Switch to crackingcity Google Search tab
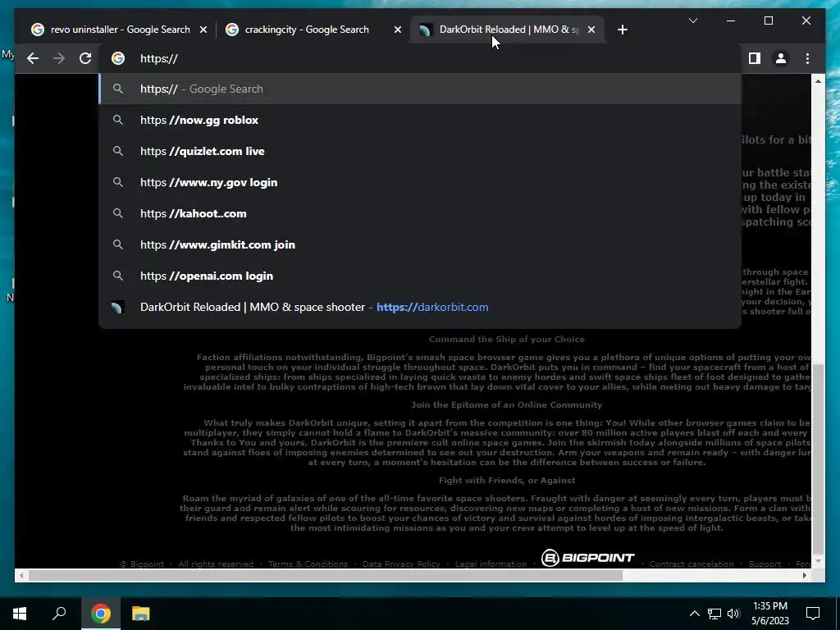 click(x=307, y=30)
